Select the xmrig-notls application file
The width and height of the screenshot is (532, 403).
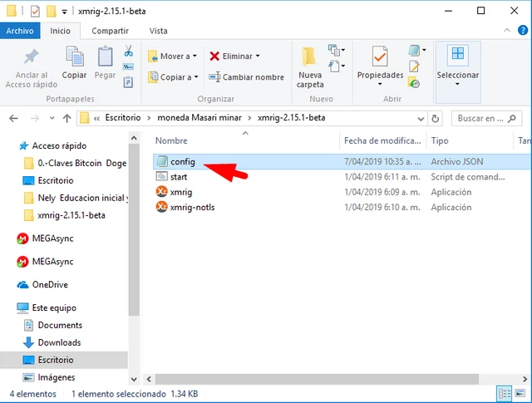tap(342, 207)
